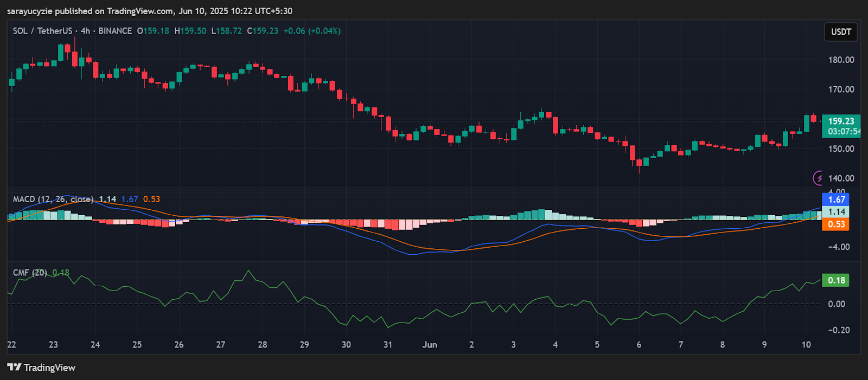Image resolution: width=868 pixels, height=380 pixels.
Task: Click the 28 date on the time axis
Action: coord(263,345)
